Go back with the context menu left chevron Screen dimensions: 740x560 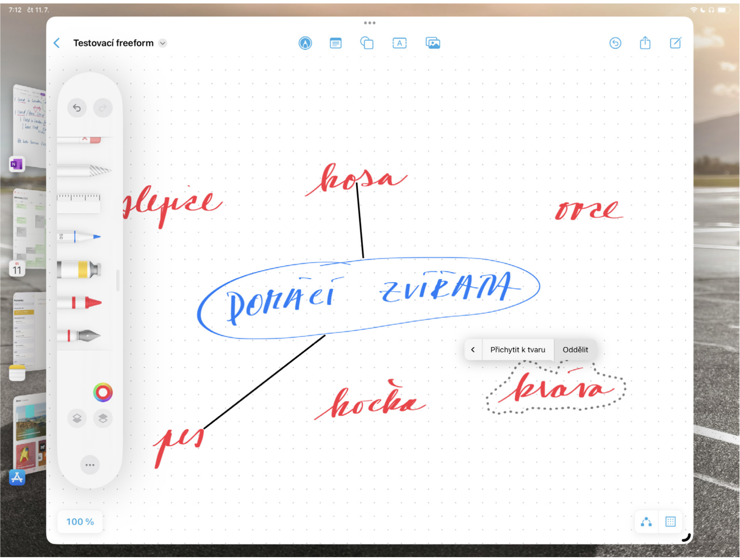[473, 350]
